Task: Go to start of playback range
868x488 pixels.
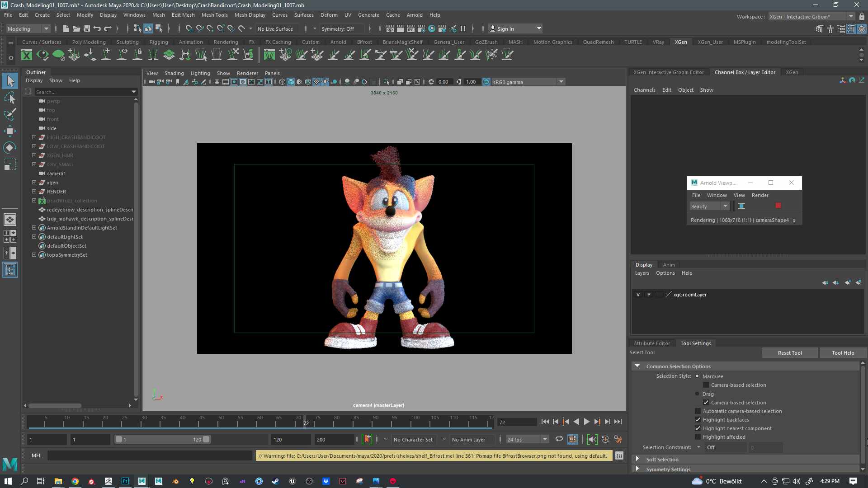Action: [545, 422]
